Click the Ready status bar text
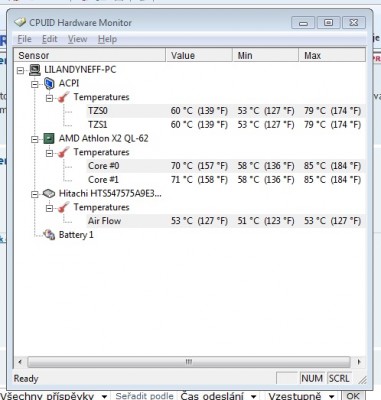Screen dimensions: 381x400 click(x=26, y=379)
